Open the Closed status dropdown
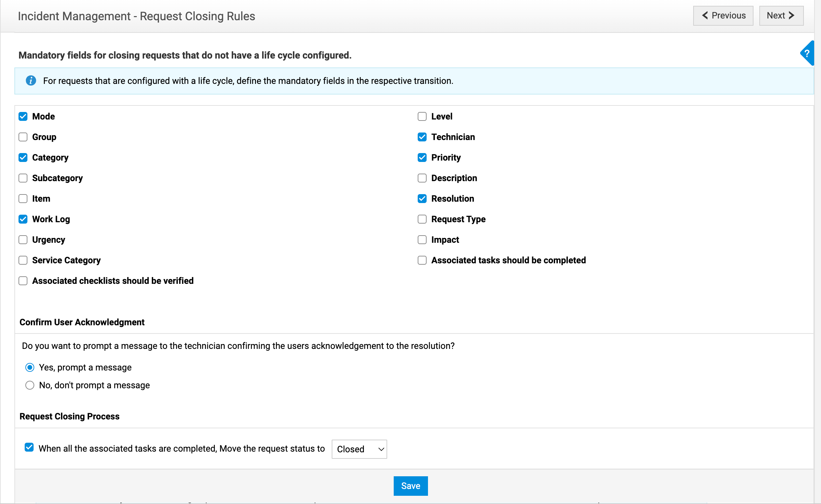This screenshot has height=504, width=821. (359, 449)
